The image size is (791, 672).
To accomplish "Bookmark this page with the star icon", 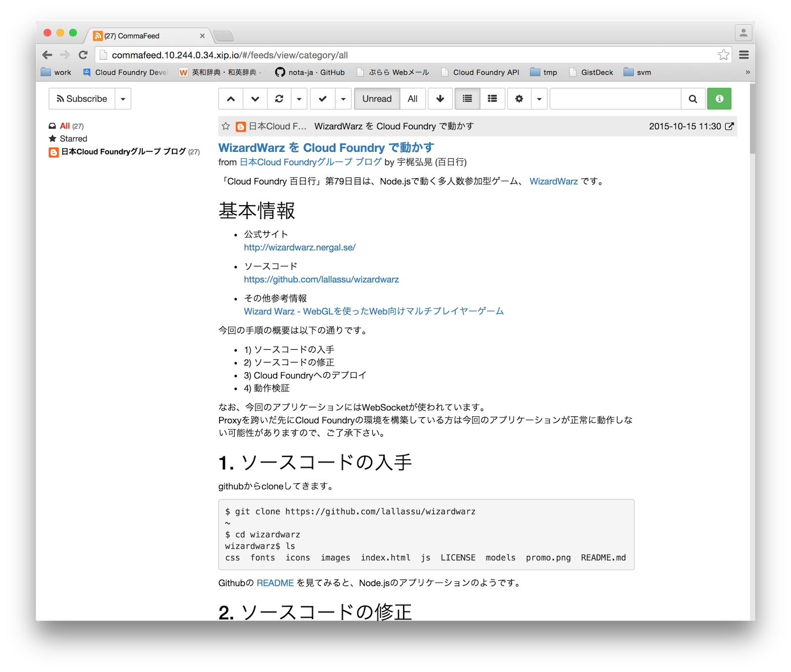I will 724,55.
